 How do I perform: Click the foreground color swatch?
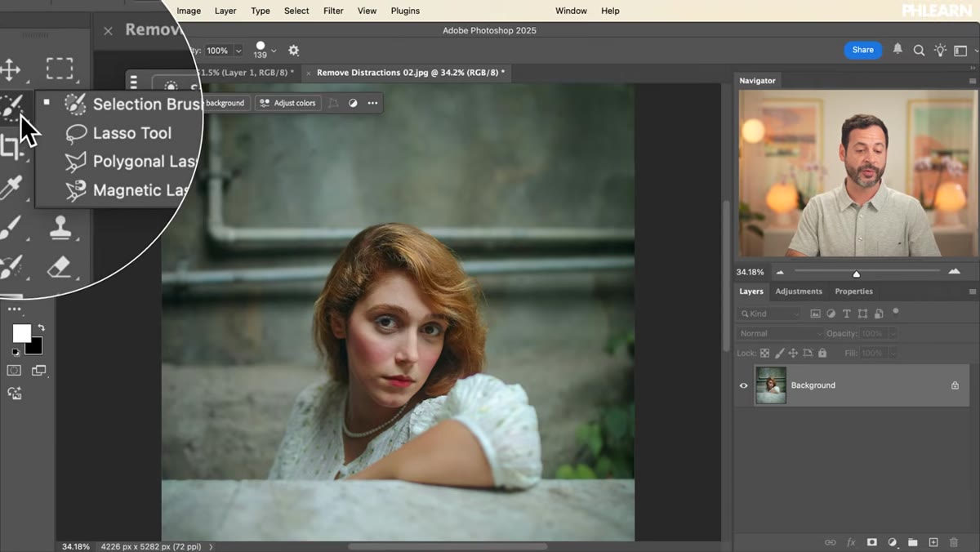pyautogui.click(x=21, y=333)
